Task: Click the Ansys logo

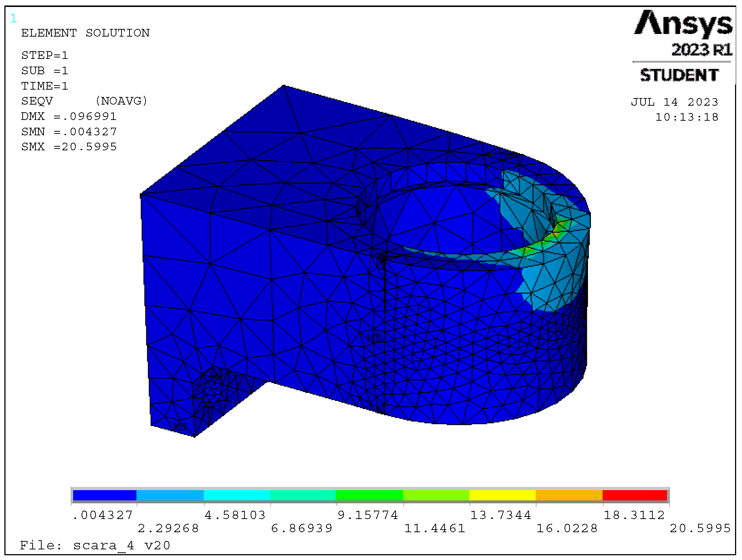Action: coord(683,23)
